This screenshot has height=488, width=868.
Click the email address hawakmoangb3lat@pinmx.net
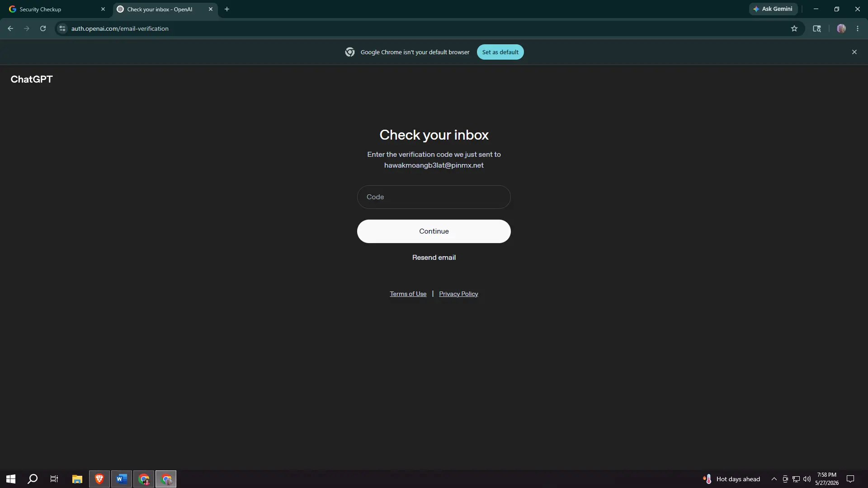pos(434,165)
